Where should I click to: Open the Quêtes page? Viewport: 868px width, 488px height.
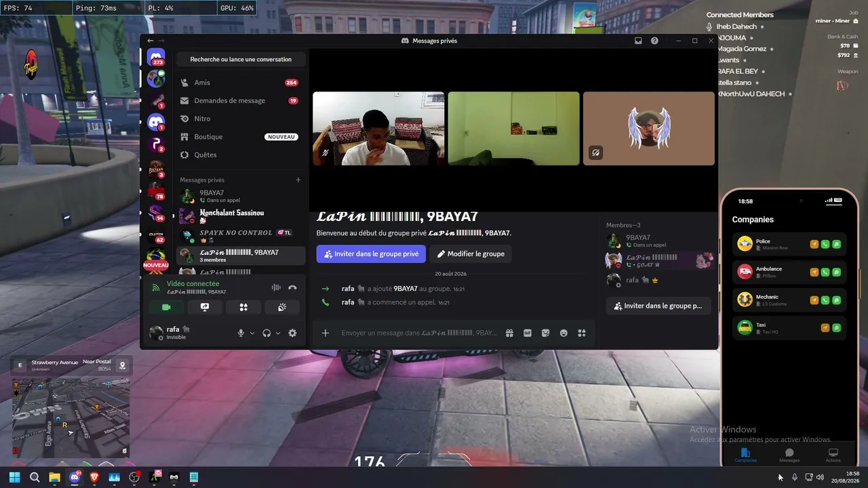point(239,155)
